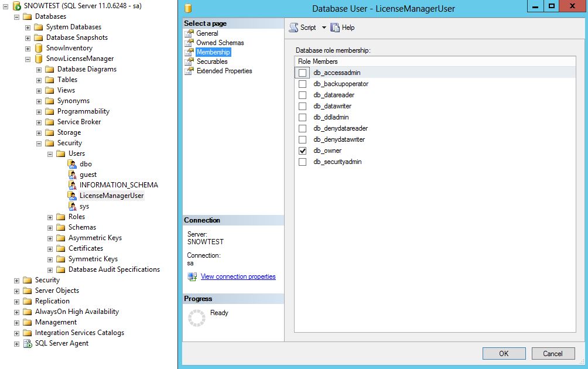Screen dimensions: 588x369
Task: Click the INFORMATION_SCHEMA user icon
Action: (x=73, y=185)
